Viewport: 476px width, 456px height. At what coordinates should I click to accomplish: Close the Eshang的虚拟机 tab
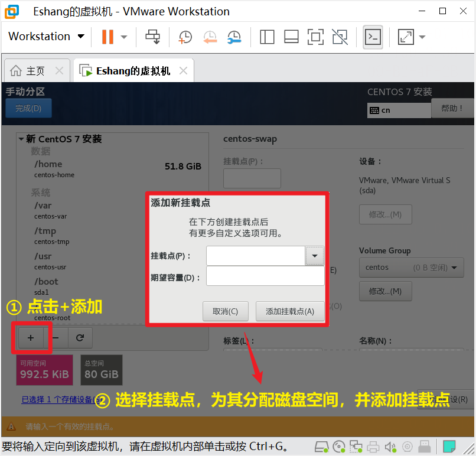point(183,71)
